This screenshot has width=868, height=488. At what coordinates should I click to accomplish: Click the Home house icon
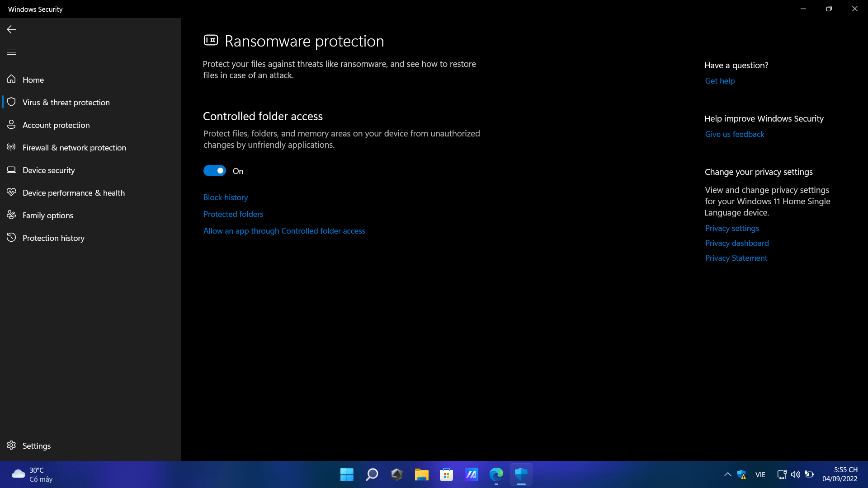click(11, 79)
